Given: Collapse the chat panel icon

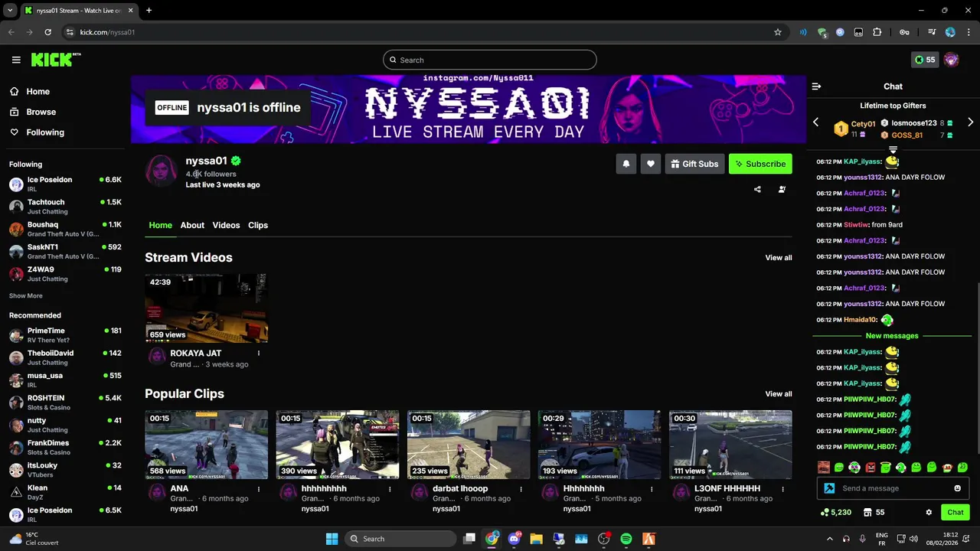Looking at the screenshot, I should 816,86.
